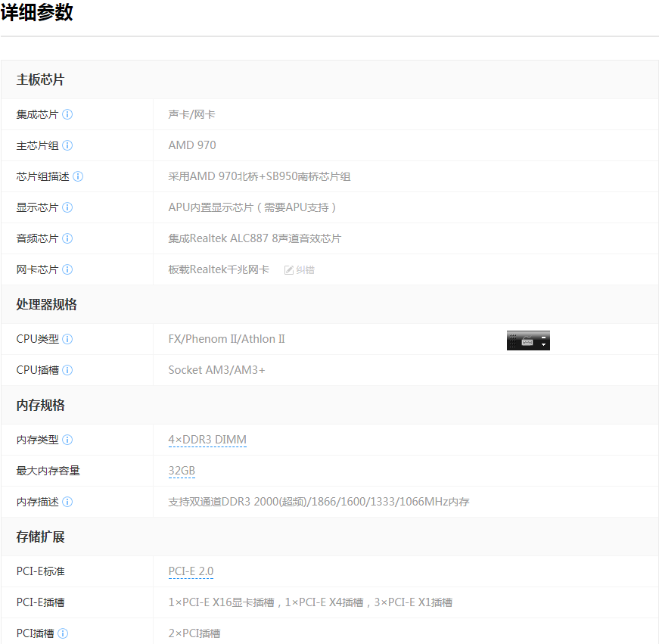This screenshot has height=644, width=659.
Task: Click 采用AMD 970北桥+SB950南桥芯片组 text
Action: pos(260,176)
